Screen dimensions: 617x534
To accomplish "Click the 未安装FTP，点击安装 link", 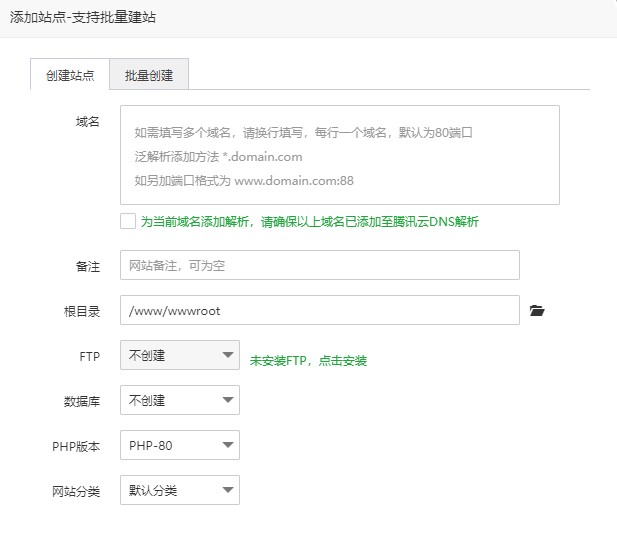I will 308,360.
